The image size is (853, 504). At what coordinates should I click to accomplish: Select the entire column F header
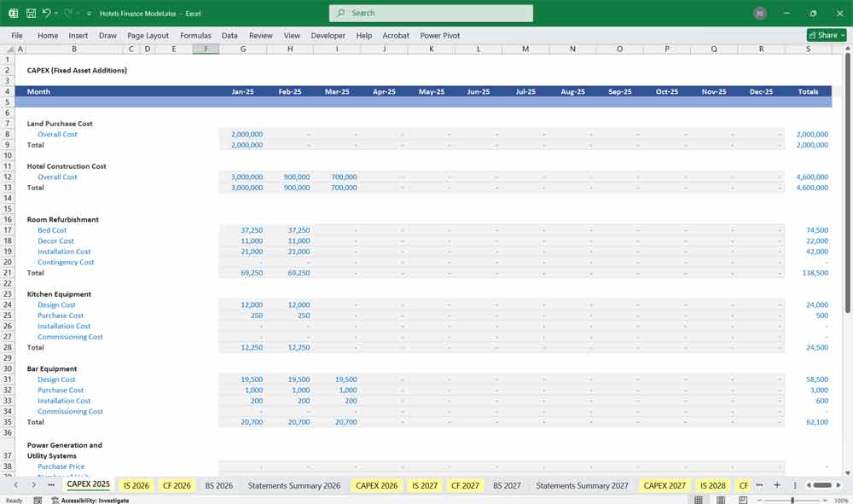tap(206, 49)
